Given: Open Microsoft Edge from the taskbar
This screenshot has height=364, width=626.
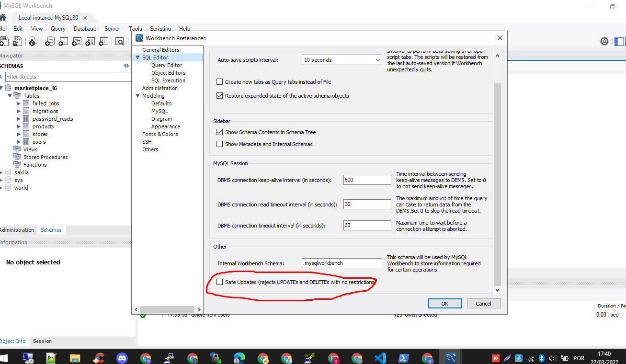Looking at the screenshot, I should click(x=239, y=358).
